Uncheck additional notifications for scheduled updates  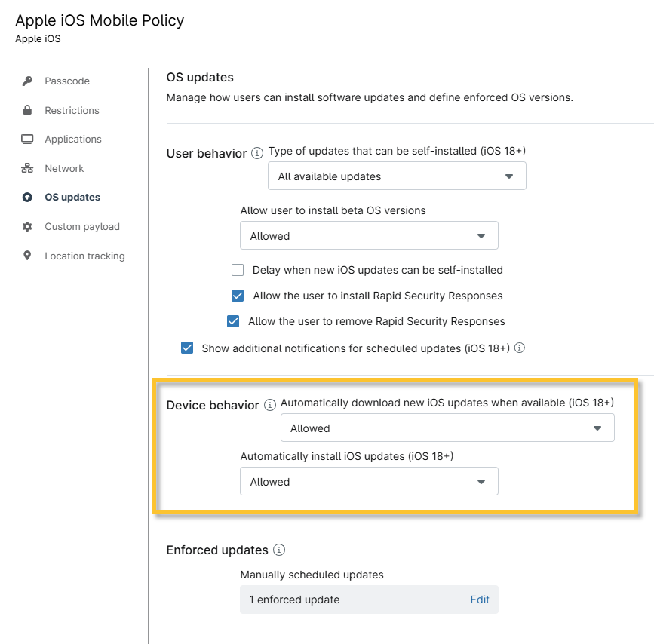(x=186, y=348)
